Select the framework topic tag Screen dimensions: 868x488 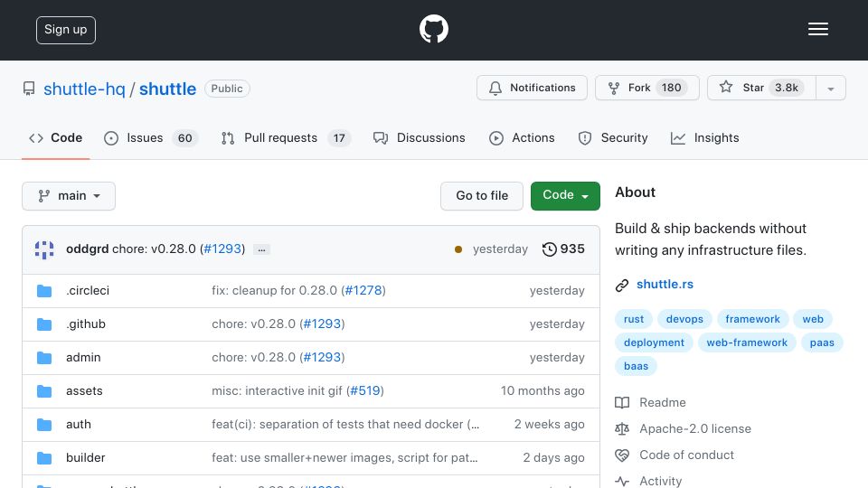(x=752, y=319)
